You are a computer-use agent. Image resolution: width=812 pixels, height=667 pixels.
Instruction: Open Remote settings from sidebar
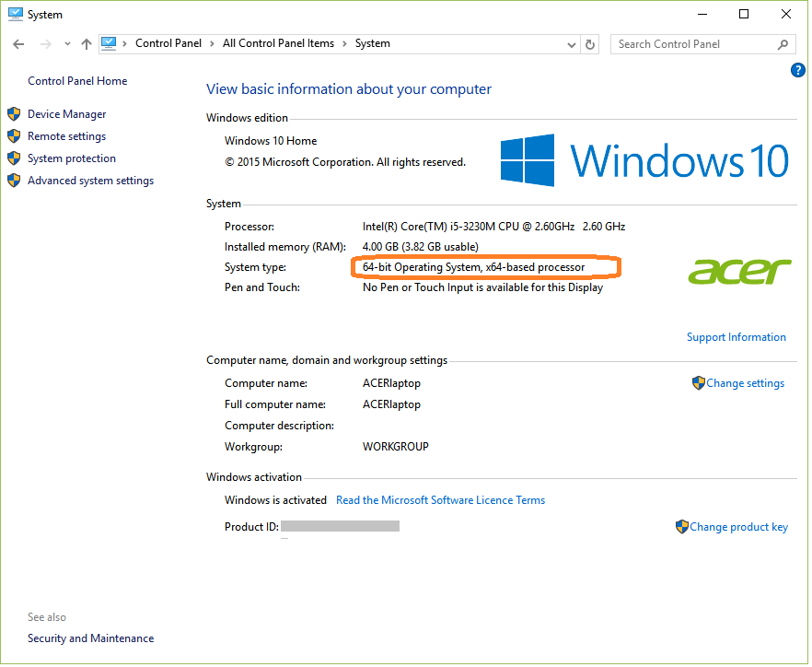[66, 136]
